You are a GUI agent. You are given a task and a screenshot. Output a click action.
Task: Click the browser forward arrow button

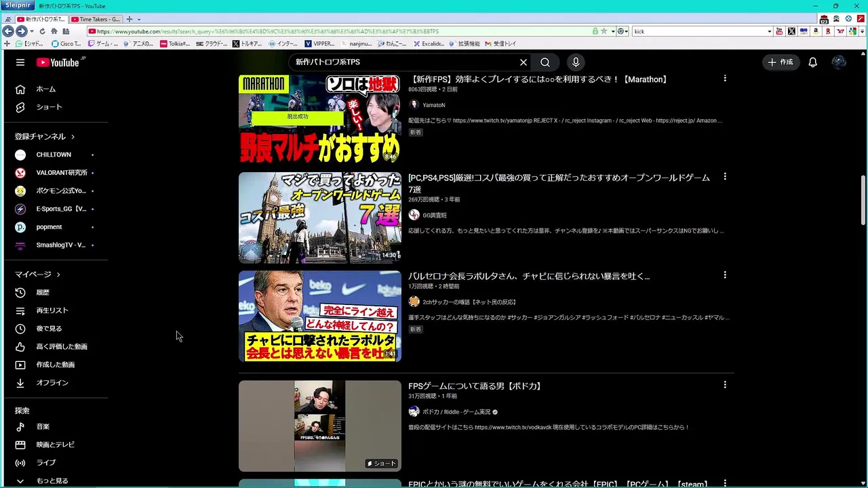click(21, 31)
